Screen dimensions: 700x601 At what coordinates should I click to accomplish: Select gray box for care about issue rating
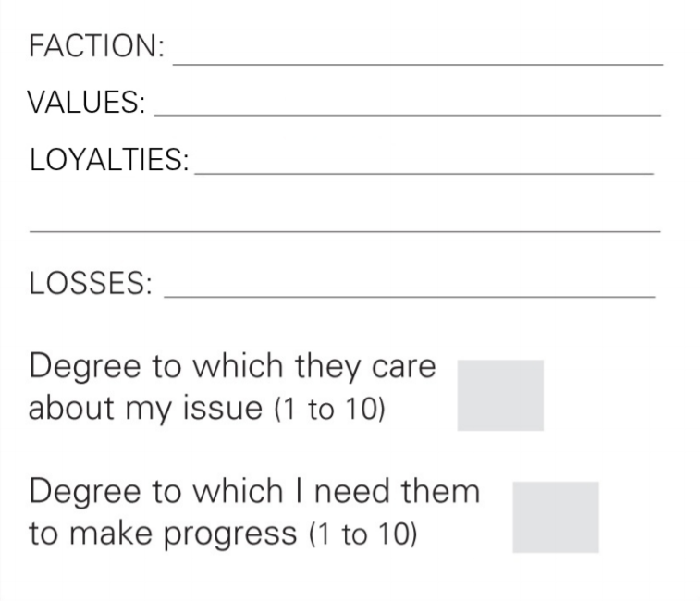[500, 395]
